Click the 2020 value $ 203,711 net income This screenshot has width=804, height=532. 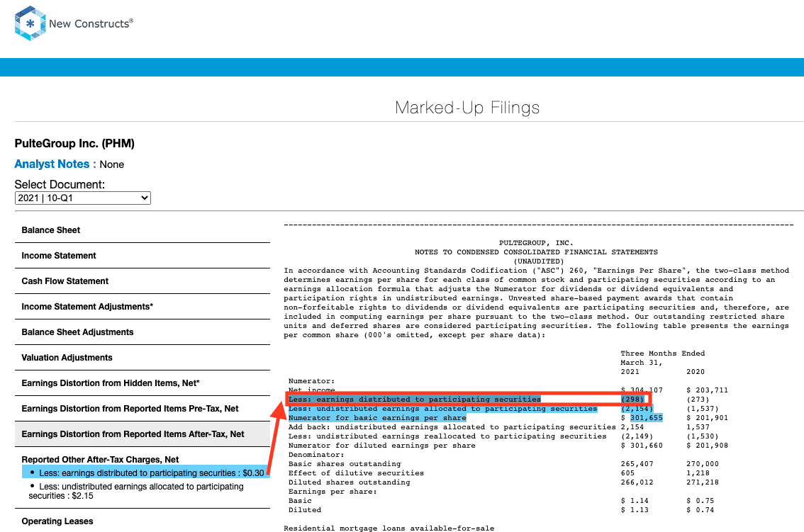(707, 390)
